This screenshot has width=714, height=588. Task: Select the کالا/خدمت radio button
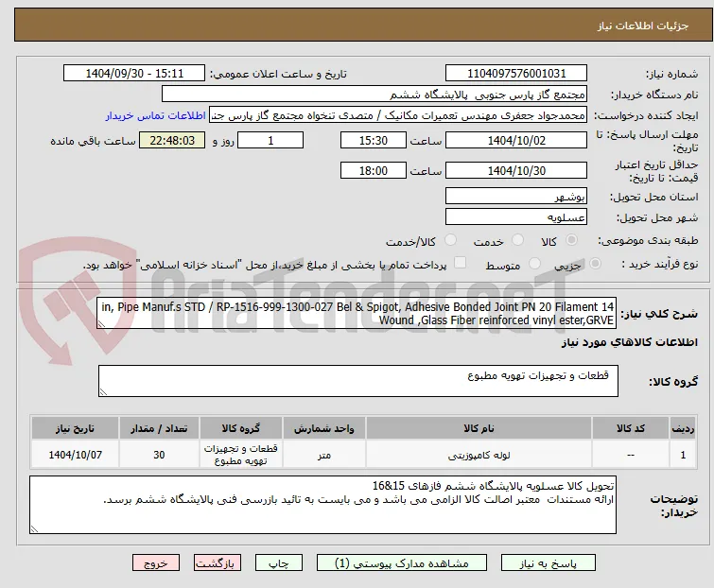(450, 240)
